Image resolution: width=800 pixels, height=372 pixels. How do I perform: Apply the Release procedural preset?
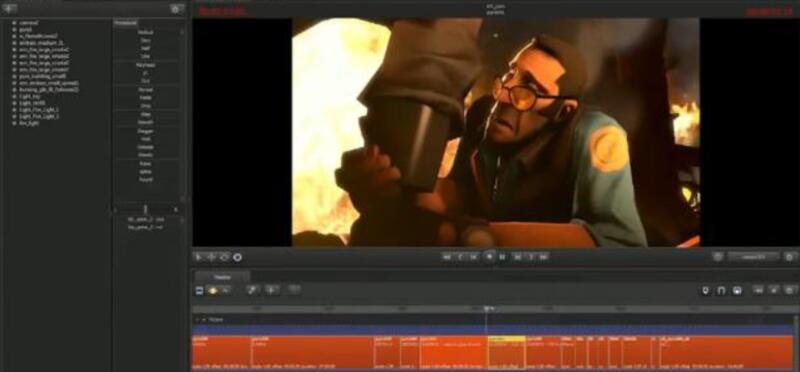(145, 147)
